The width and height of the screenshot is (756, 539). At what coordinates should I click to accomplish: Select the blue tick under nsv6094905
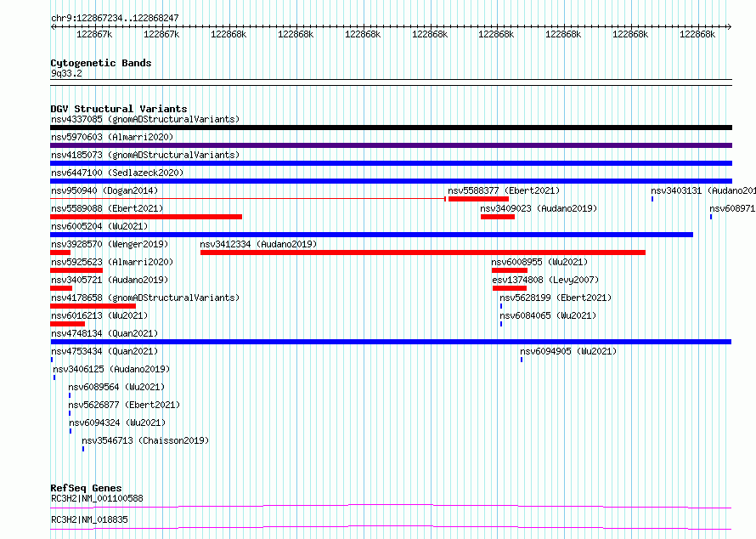click(522, 360)
